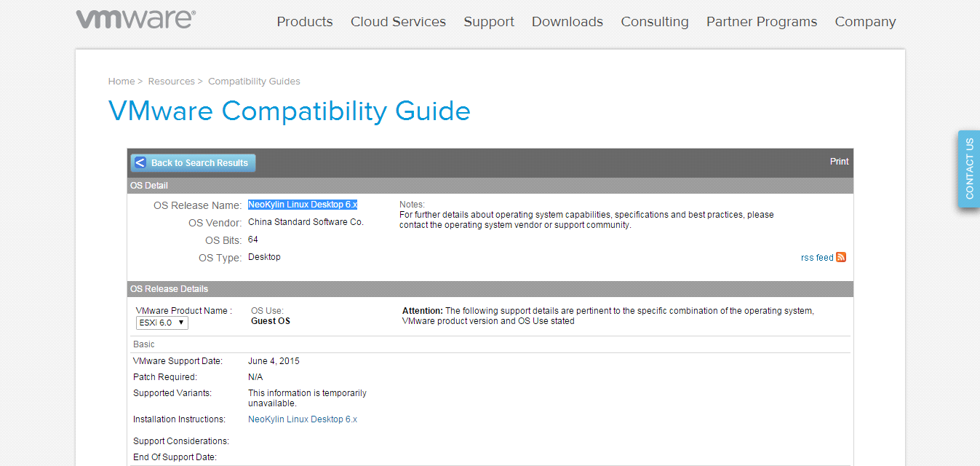Viewport: 980px width, 466px height.
Task: Click the June 4, 2015 support date
Action: pyautogui.click(x=274, y=361)
